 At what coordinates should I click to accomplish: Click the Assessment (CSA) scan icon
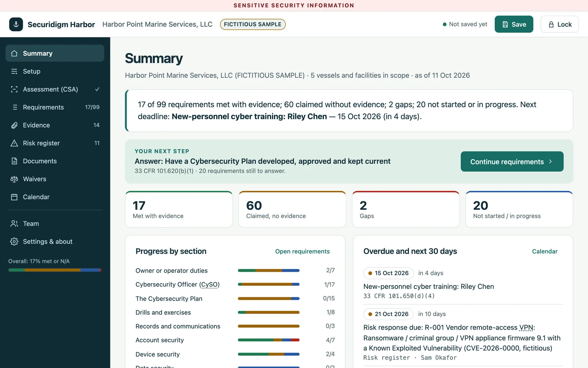coord(14,89)
